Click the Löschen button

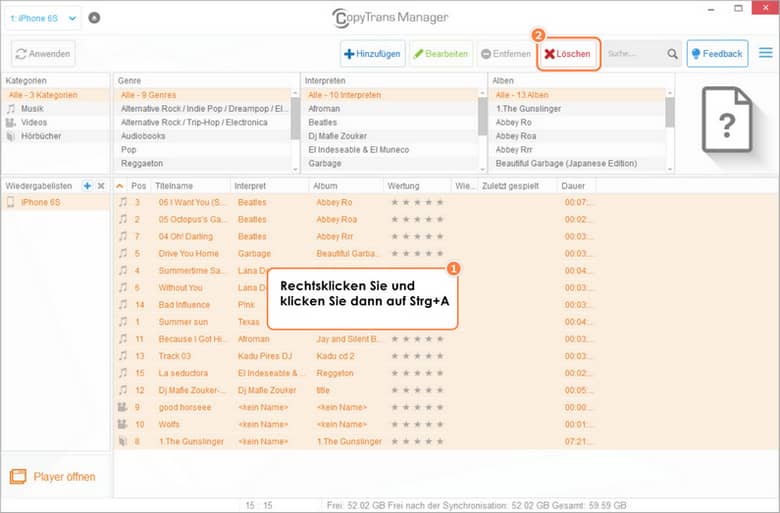[568, 54]
